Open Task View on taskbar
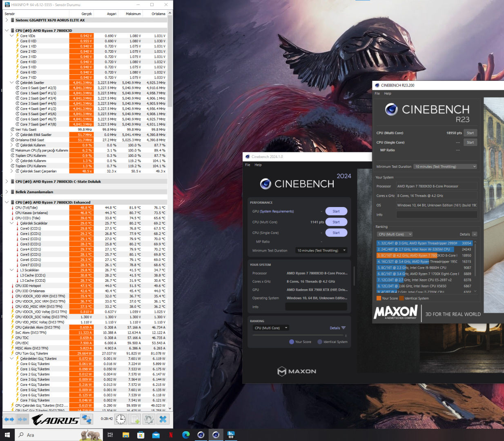 110,435
